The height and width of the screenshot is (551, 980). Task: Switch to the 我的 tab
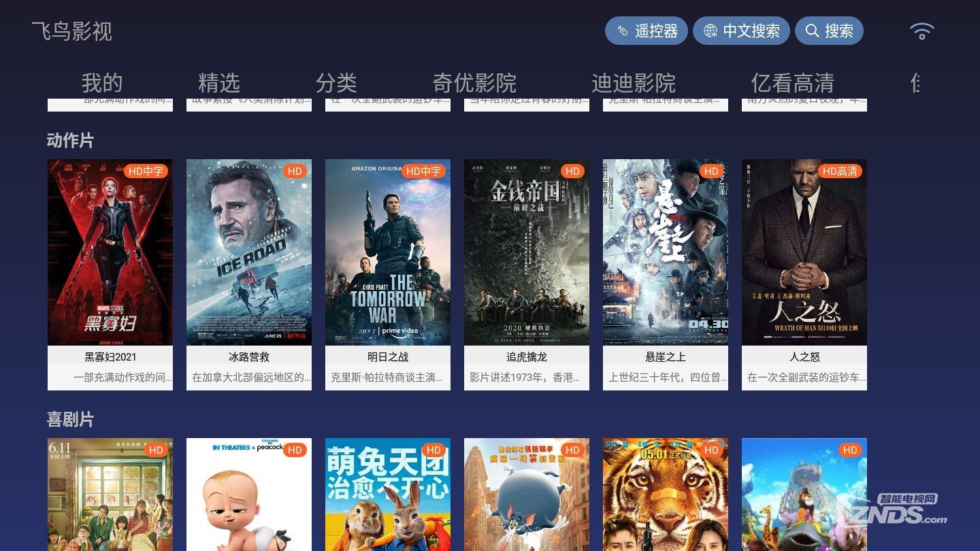tap(102, 83)
